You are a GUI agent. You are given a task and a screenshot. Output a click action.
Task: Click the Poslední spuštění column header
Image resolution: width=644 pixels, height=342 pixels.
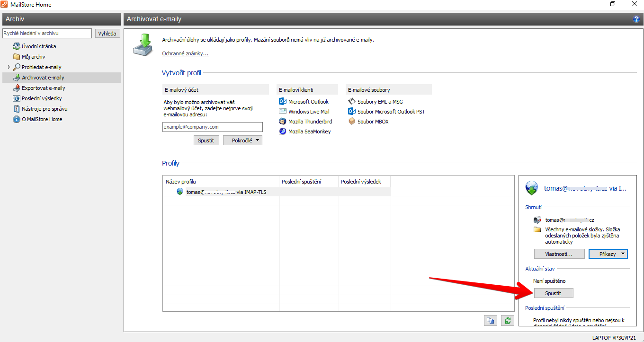pos(309,182)
